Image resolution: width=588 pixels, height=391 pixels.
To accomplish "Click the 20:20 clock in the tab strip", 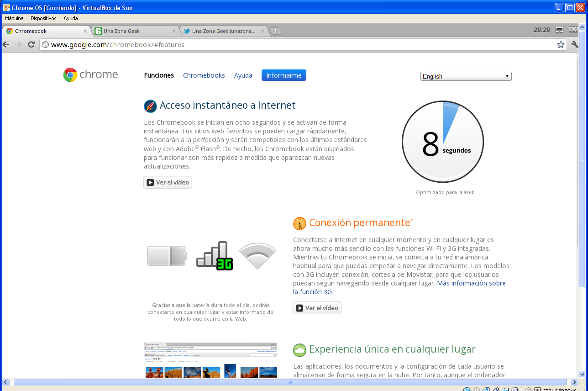I will (541, 30).
